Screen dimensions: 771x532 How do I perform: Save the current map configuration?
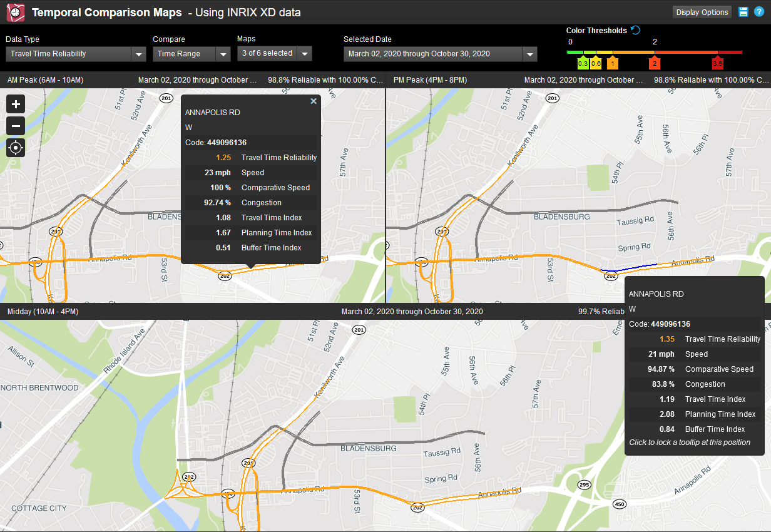pos(743,11)
